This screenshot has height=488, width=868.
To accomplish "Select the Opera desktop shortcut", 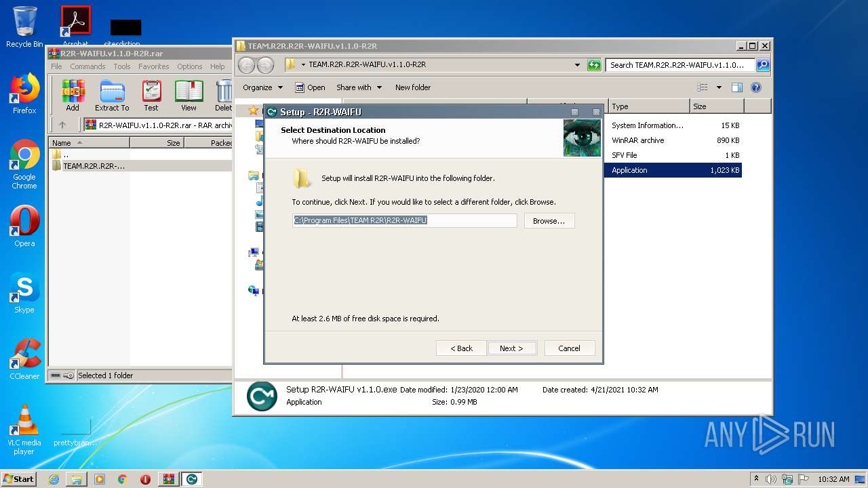I will coord(24,226).
